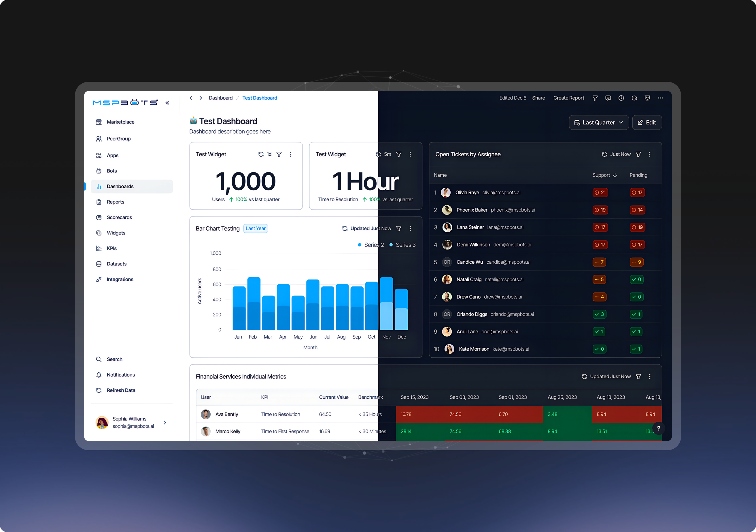Open three-dot menu on Bar Chart Testing
The height and width of the screenshot is (532, 756).
410,228
